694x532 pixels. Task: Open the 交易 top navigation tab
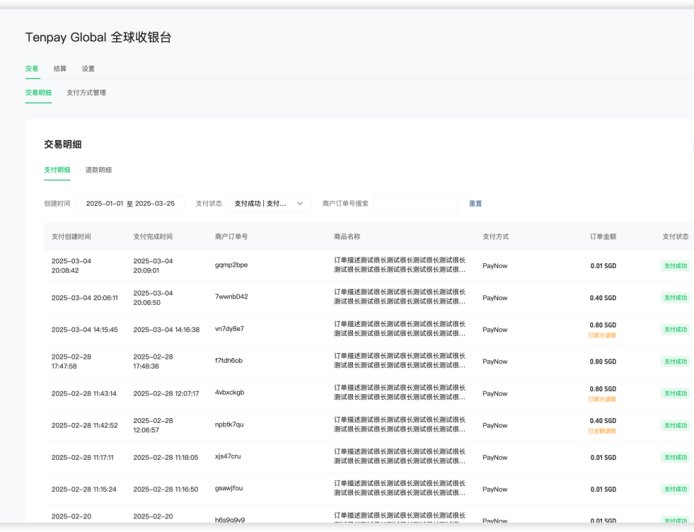point(32,68)
